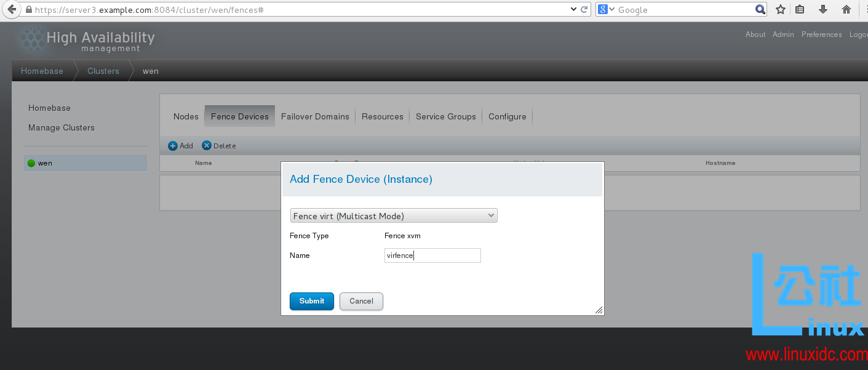Open the browser Downloads arrow icon

click(824, 9)
